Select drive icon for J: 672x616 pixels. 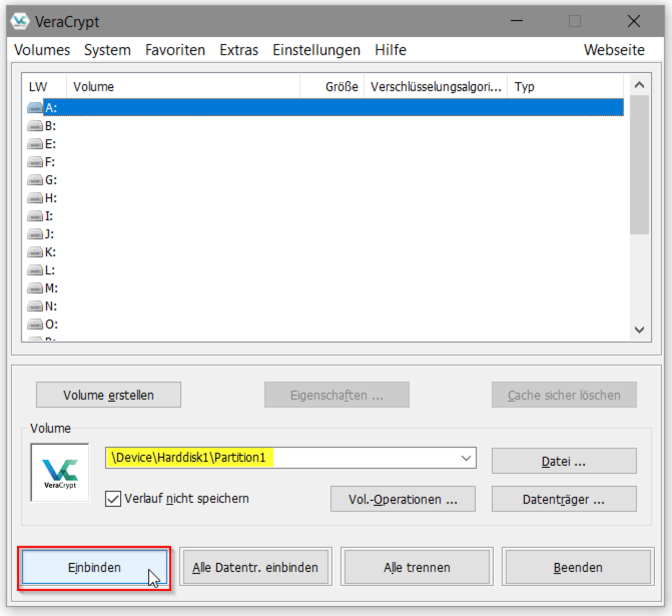click(35, 234)
